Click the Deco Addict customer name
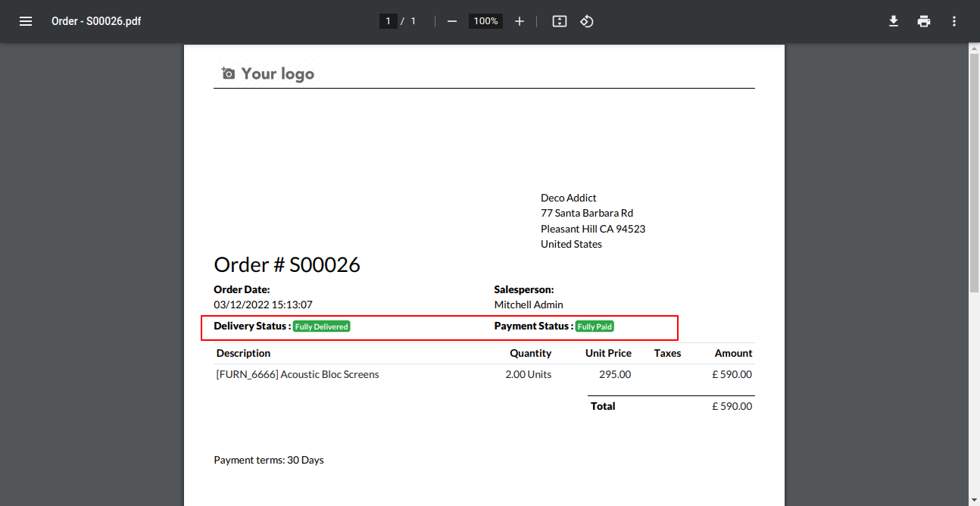The width and height of the screenshot is (980, 506). [569, 198]
